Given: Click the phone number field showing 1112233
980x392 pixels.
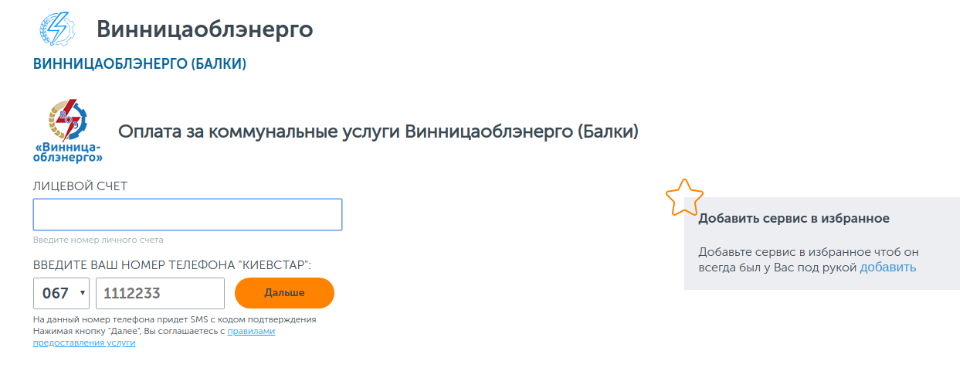Looking at the screenshot, I should pos(160,293).
